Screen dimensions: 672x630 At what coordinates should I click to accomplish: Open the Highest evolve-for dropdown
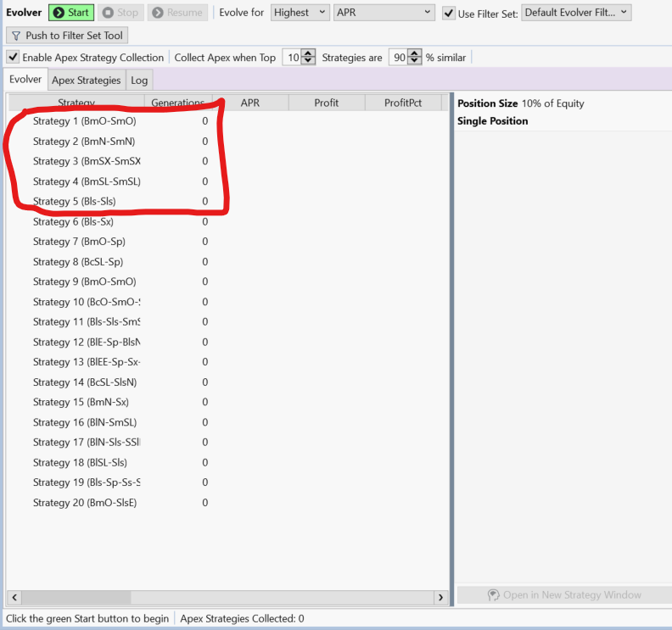tap(300, 13)
